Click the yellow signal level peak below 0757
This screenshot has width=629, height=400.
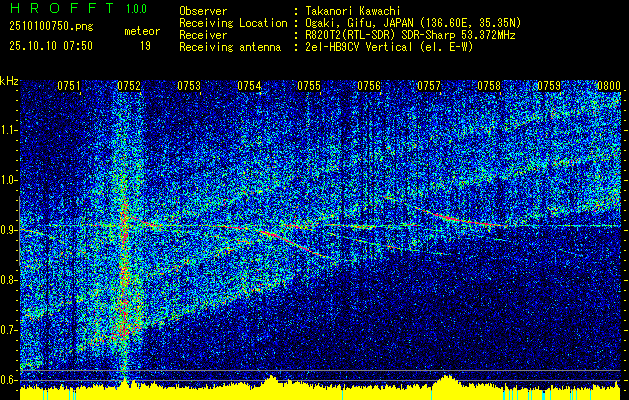pos(445,380)
